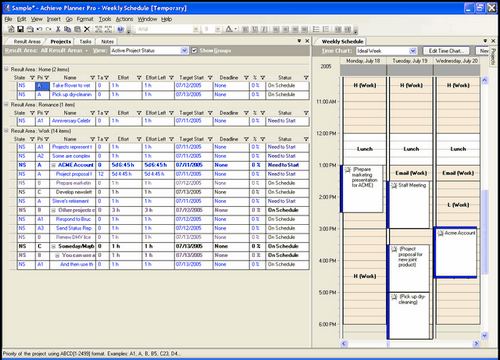Open the Actions menu
The width and height of the screenshot is (500, 360).
124,19
